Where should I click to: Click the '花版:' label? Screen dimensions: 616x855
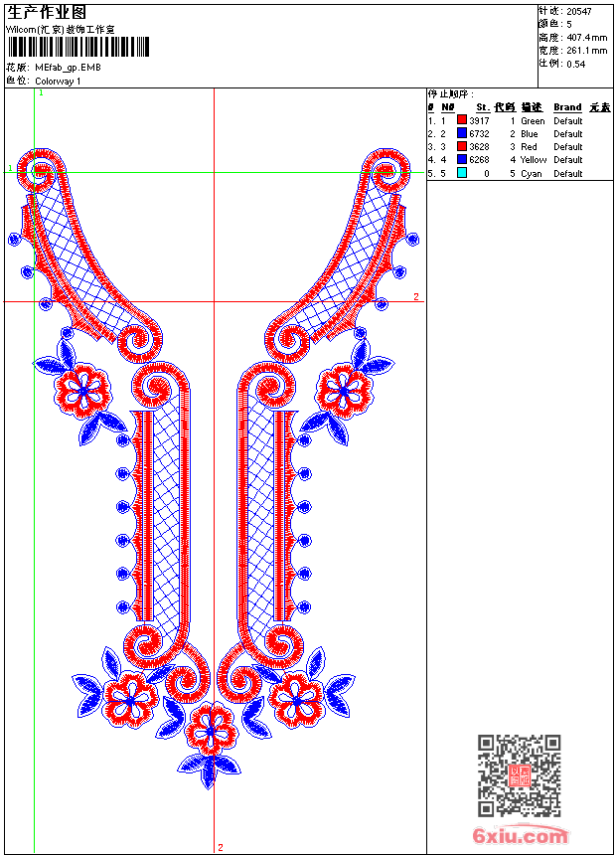pyautogui.click(x=18, y=68)
